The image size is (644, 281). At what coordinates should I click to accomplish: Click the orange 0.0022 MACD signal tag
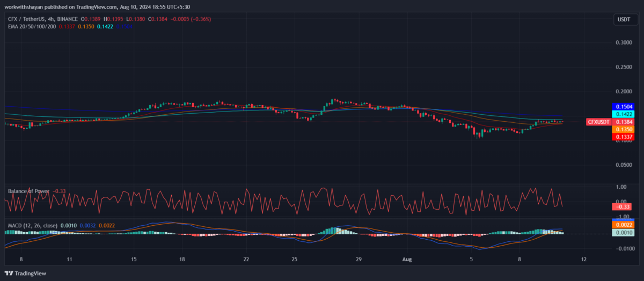point(624,225)
